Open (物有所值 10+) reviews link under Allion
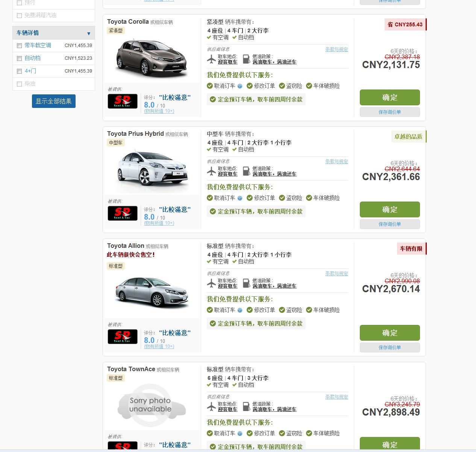 (x=159, y=347)
